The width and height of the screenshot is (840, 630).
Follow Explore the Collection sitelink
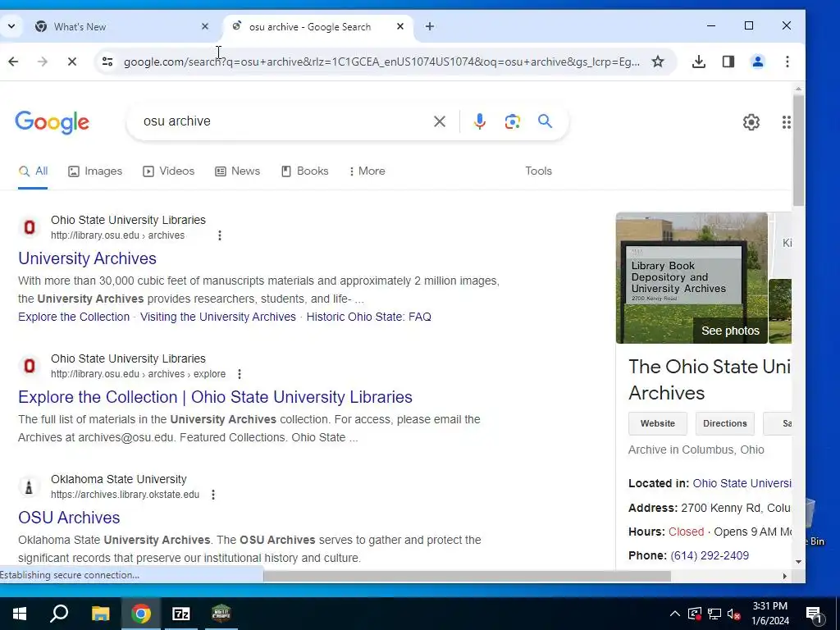tap(74, 317)
